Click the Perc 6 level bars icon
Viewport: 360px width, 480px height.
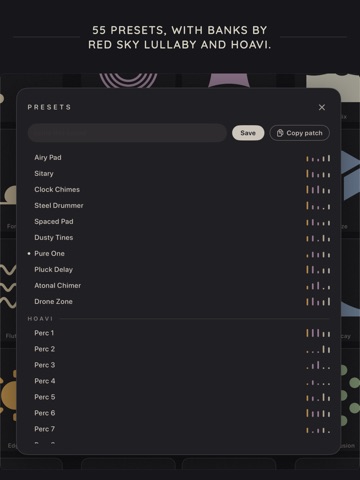pos(318,413)
